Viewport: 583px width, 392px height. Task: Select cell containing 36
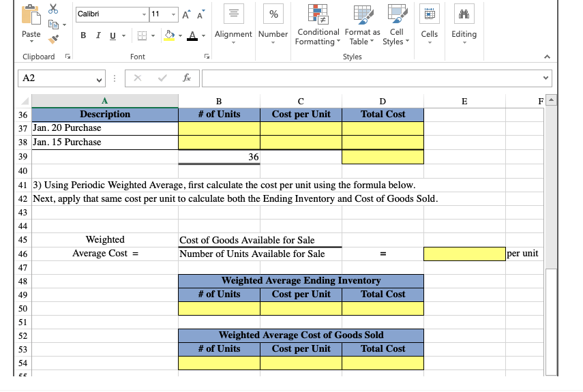(219, 157)
